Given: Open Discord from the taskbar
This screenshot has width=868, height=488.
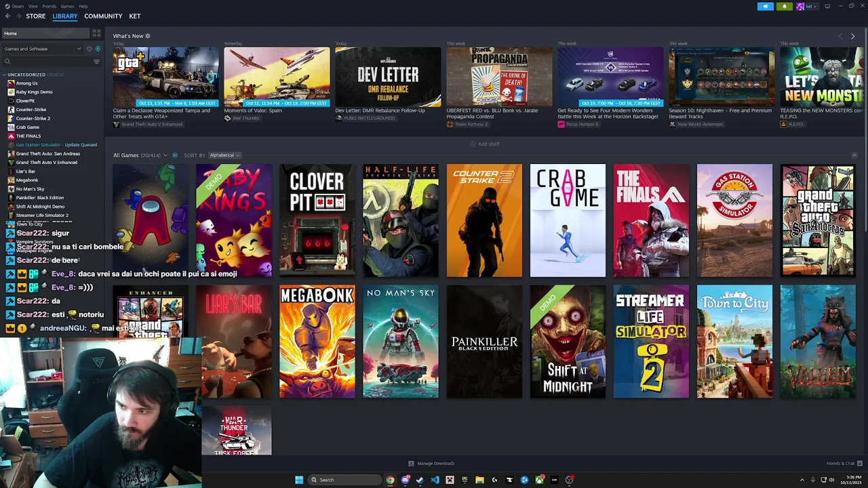Looking at the screenshot, I should [x=405, y=480].
